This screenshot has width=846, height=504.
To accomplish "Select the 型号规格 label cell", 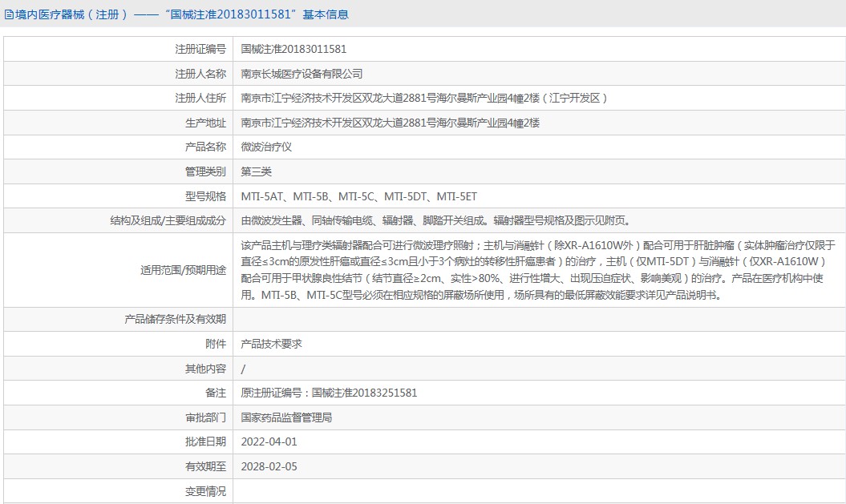I will coord(118,196).
